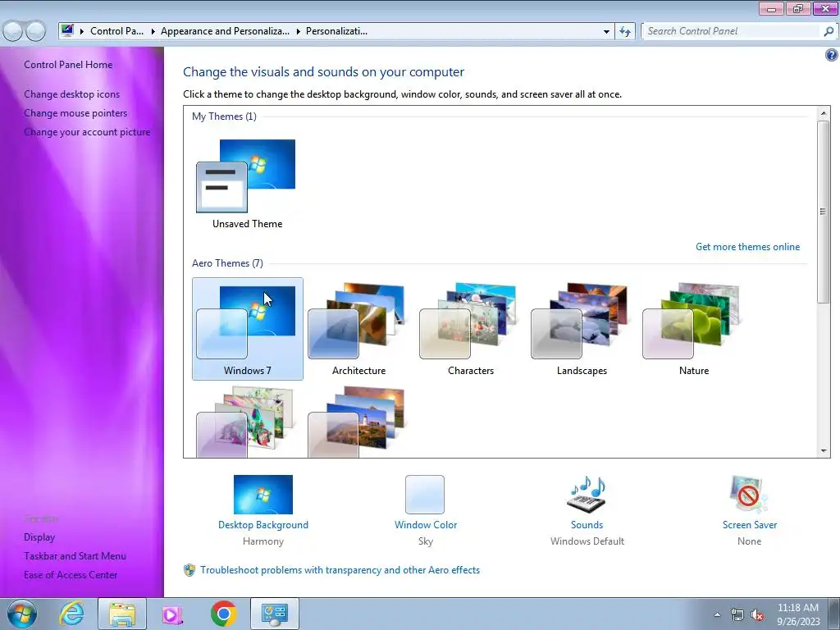Open Get more themes online link

(747, 247)
